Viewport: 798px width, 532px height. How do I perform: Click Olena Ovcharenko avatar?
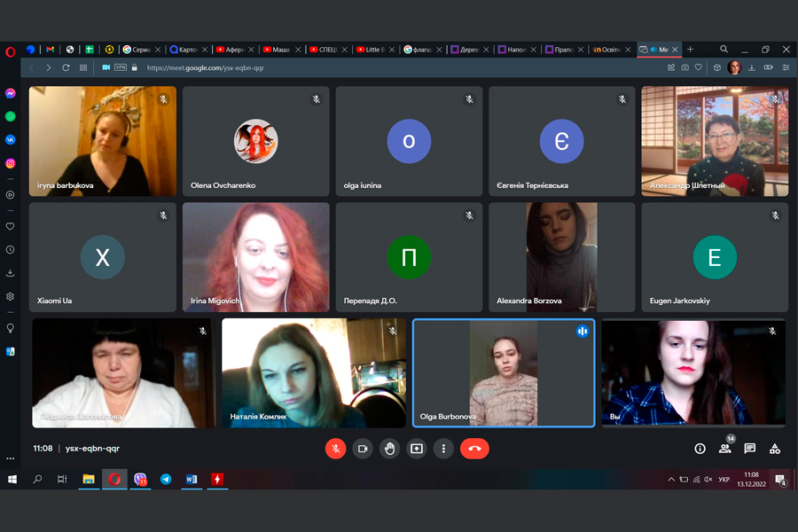[256, 141]
